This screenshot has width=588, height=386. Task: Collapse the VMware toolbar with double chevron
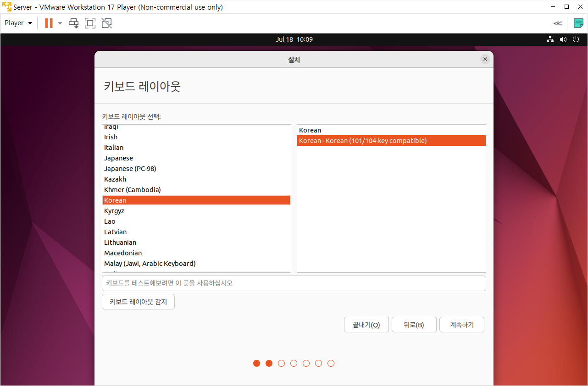[558, 23]
